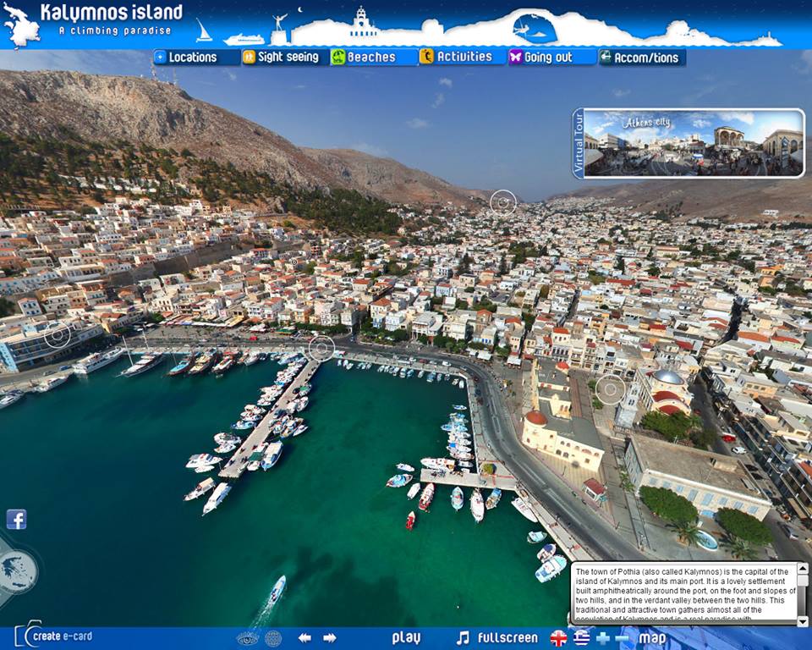Click the globe sphere icon in bottom bar
Image resolution: width=812 pixels, height=650 pixels.
tap(273, 638)
